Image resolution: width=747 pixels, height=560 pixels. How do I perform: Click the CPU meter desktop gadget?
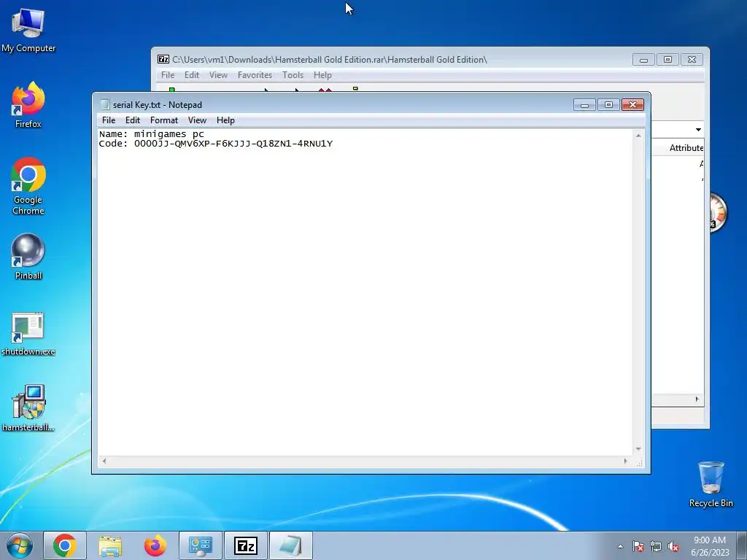coord(718,212)
